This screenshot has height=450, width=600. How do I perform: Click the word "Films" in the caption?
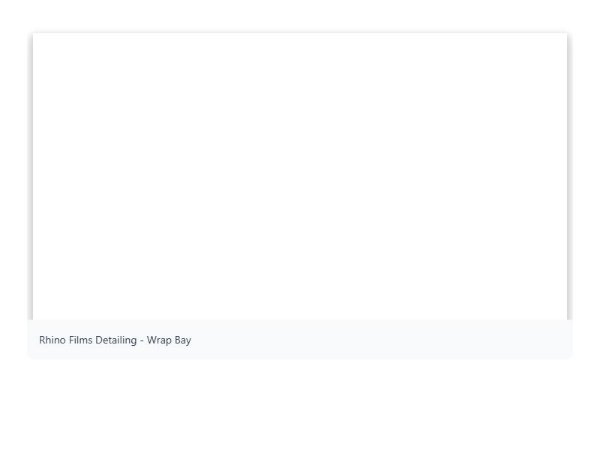[x=81, y=340]
